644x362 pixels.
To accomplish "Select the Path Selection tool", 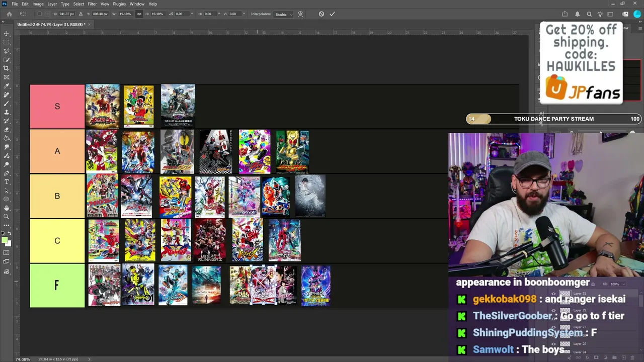I will (7, 191).
